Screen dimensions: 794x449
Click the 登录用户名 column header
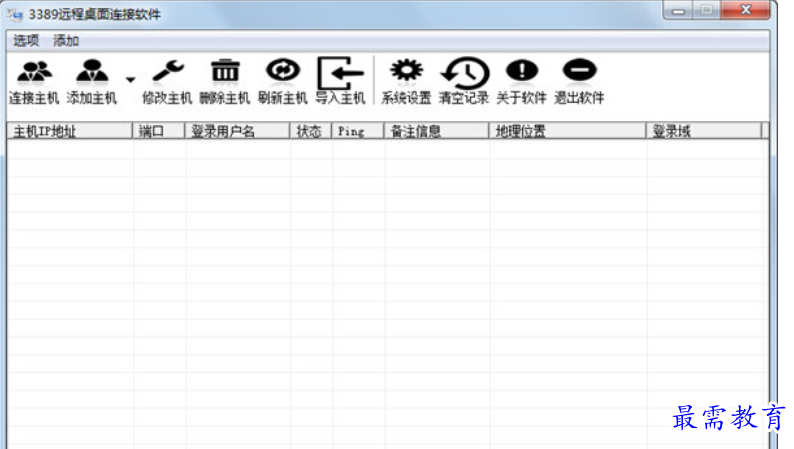pos(237,132)
